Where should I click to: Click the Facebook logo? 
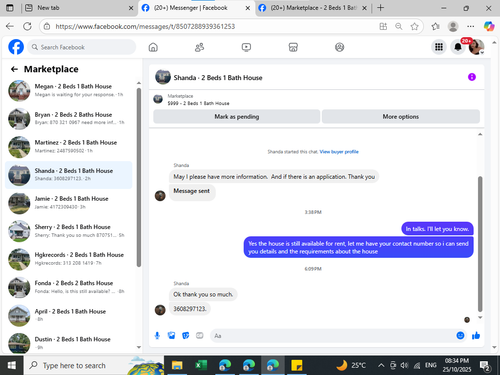tap(16, 47)
